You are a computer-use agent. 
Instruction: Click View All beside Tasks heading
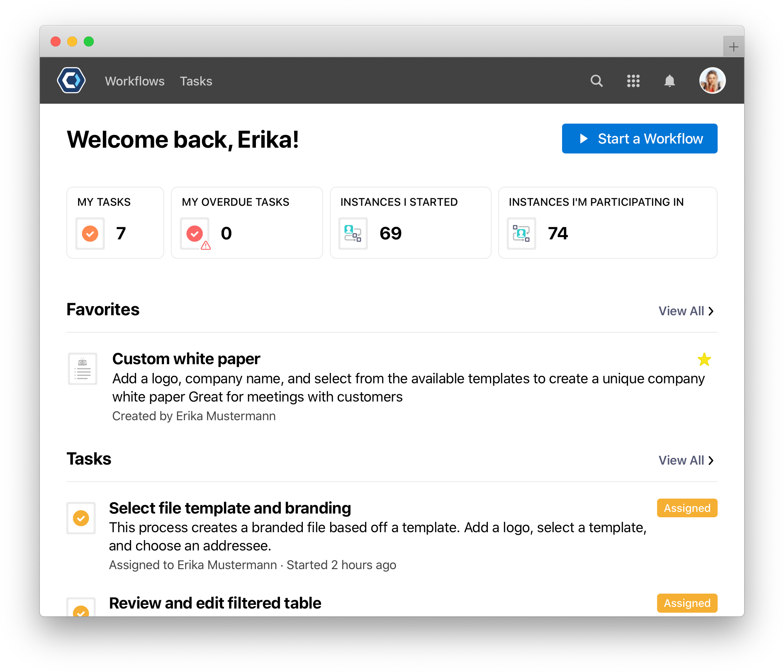pos(686,460)
